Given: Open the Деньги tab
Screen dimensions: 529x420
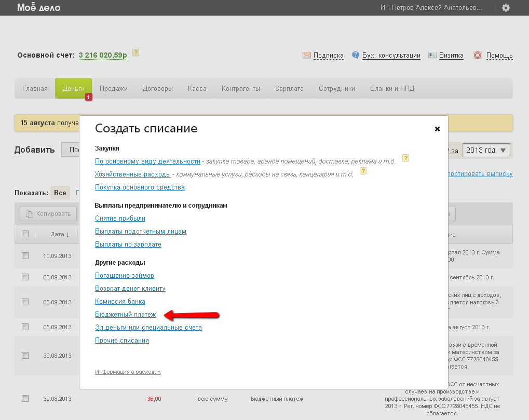Looking at the screenshot, I should pyautogui.click(x=74, y=88).
